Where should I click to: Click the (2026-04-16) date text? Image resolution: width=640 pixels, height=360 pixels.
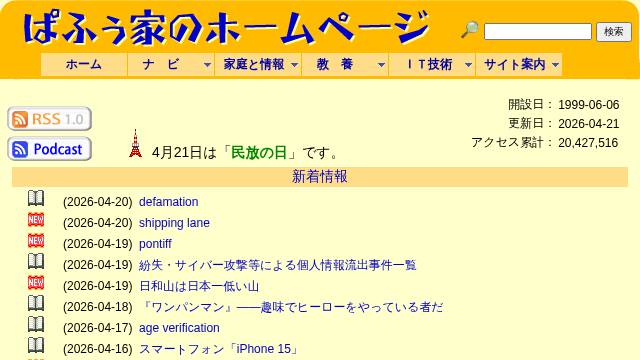(98, 349)
